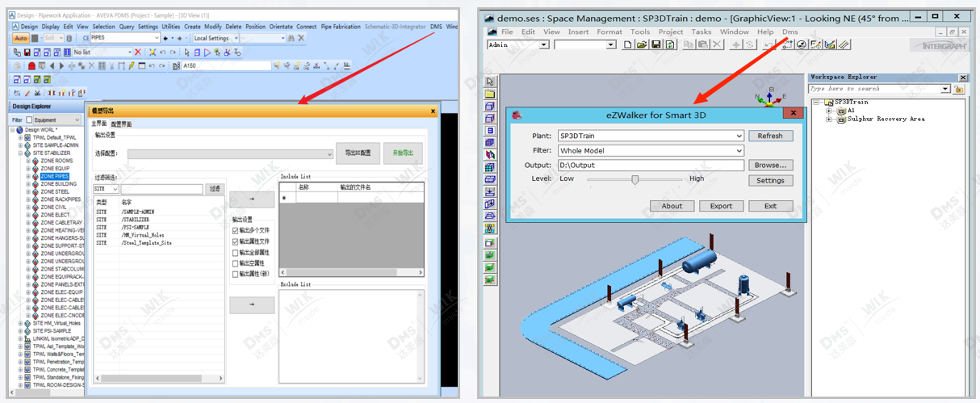The image size is (980, 403).
Task: Open the PIPES dropdown in PDMS toolbar
Action: (124, 38)
